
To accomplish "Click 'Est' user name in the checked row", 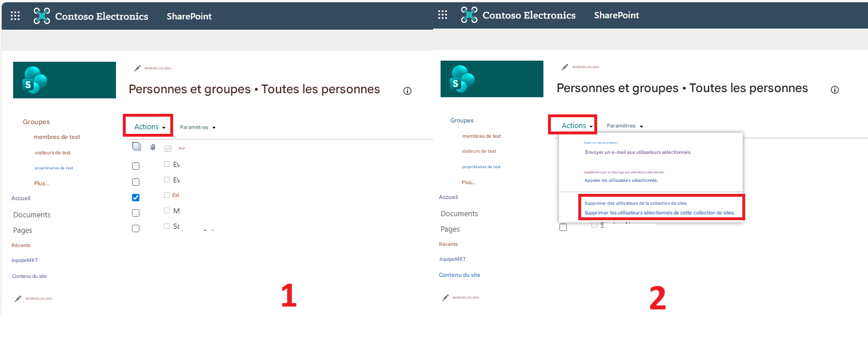I will (175, 195).
